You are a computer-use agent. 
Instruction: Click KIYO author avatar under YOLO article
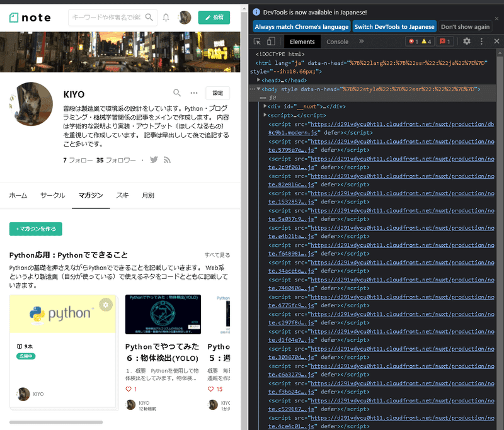tap(131, 405)
